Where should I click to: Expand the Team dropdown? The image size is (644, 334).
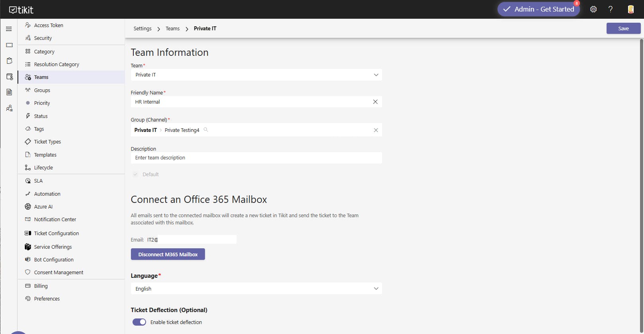tap(376, 75)
